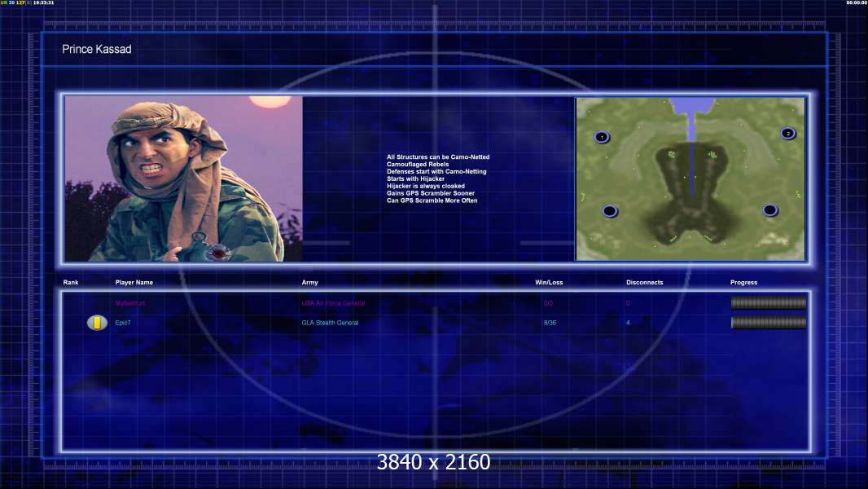Click the battlefield map preview
The image size is (868, 489).
[690, 178]
